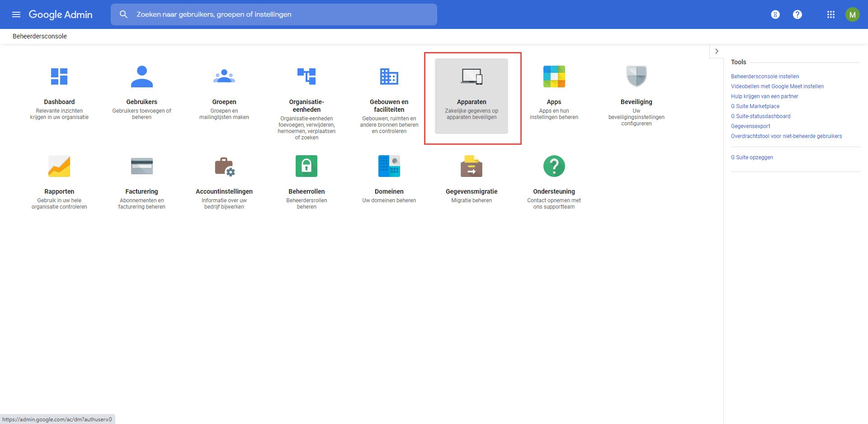Viewport: 868px width, 424px height.
Task: Open the Gegevensmigratie box icon
Action: click(472, 166)
